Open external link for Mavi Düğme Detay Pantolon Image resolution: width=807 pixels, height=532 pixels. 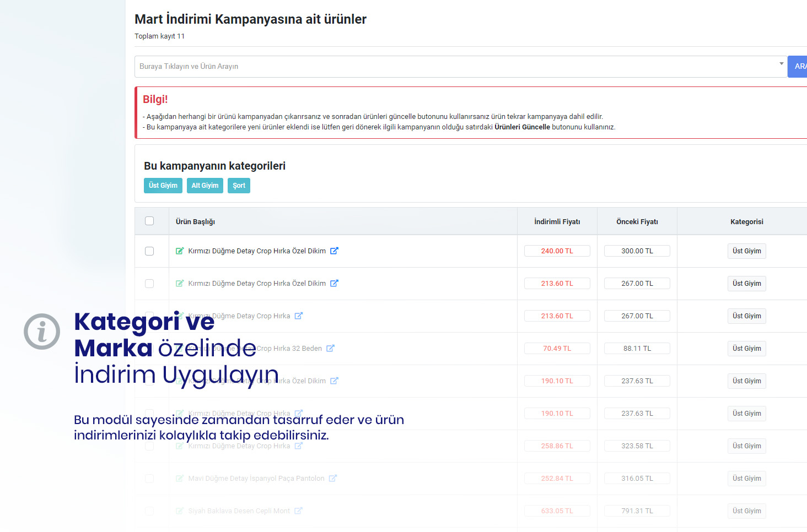(x=333, y=479)
